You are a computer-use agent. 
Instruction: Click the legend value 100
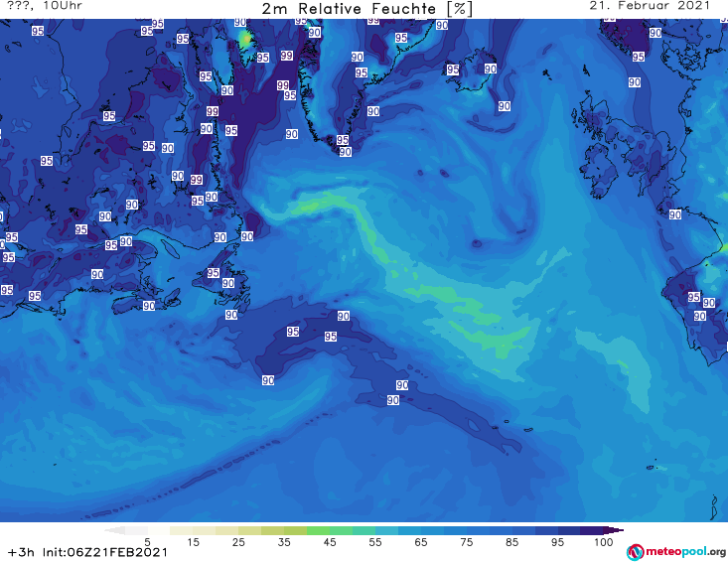[603, 542]
